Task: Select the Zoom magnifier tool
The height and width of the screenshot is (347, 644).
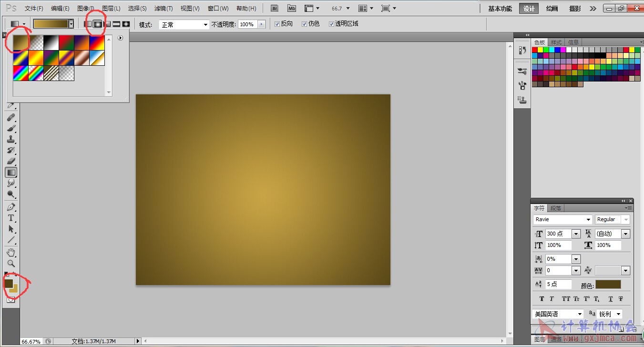Action: tap(11, 263)
